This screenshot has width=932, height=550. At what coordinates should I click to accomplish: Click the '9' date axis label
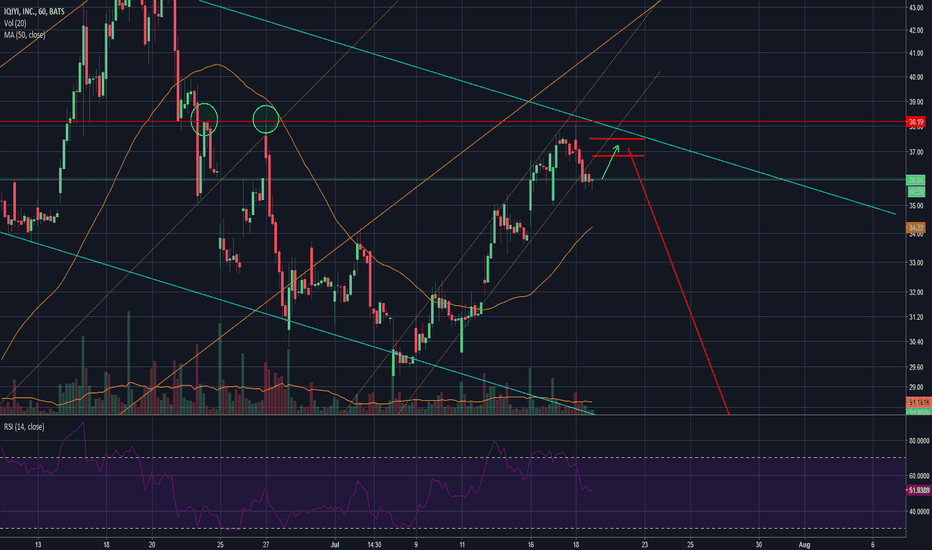pos(416,544)
